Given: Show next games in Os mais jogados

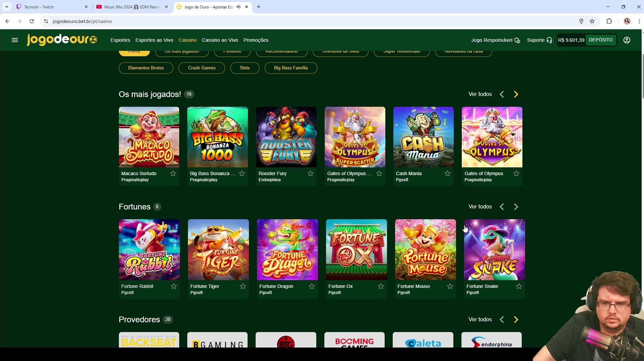Looking at the screenshot, I should (x=516, y=94).
